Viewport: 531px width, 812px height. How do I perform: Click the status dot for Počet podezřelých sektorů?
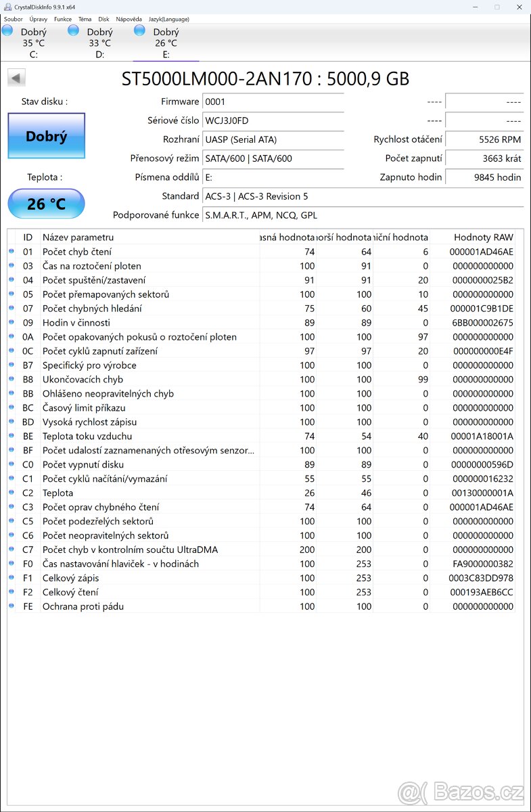point(11,521)
